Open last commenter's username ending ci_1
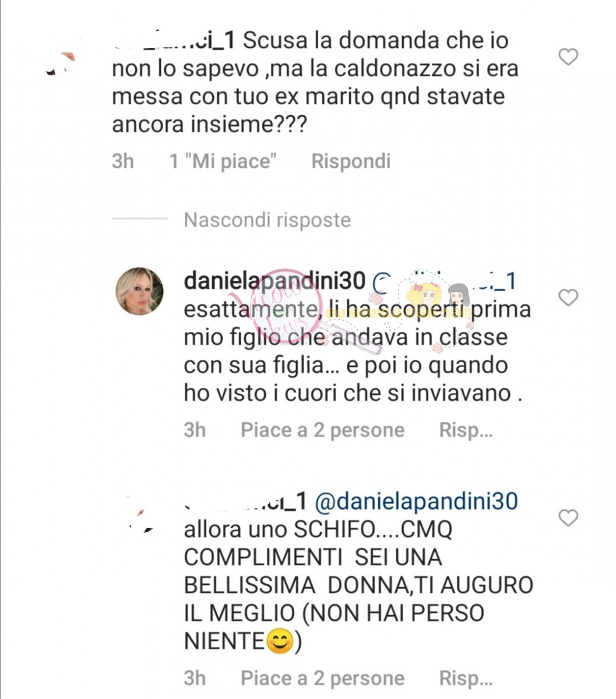Screen dimensions: 616x699 (x=246, y=501)
